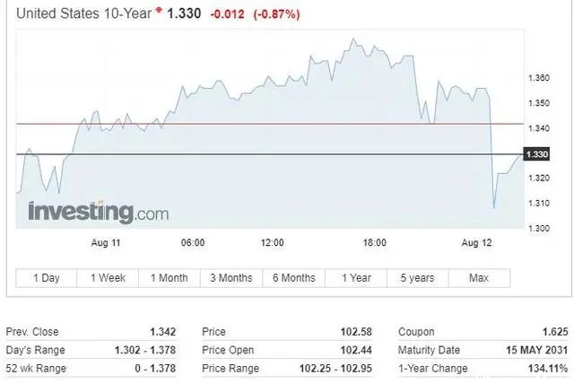Click the chart peak near 18:00
This screenshot has height=392, width=574.
(x=353, y=39)
